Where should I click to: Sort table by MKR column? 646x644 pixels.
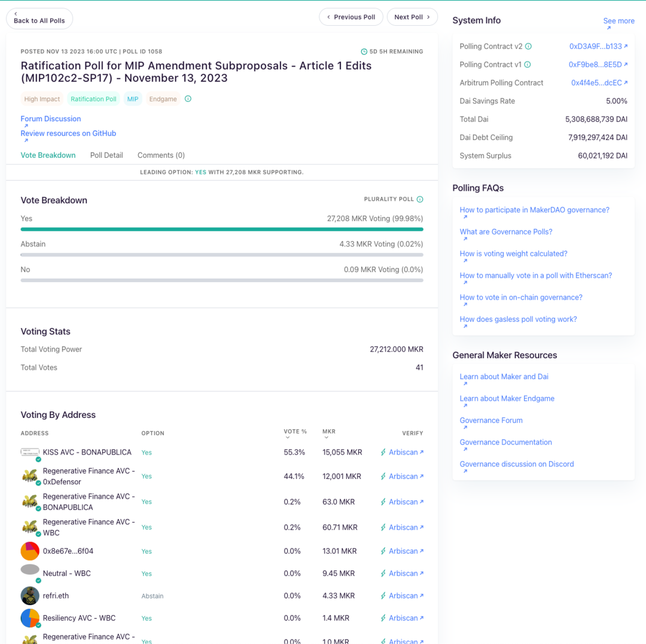329,433
